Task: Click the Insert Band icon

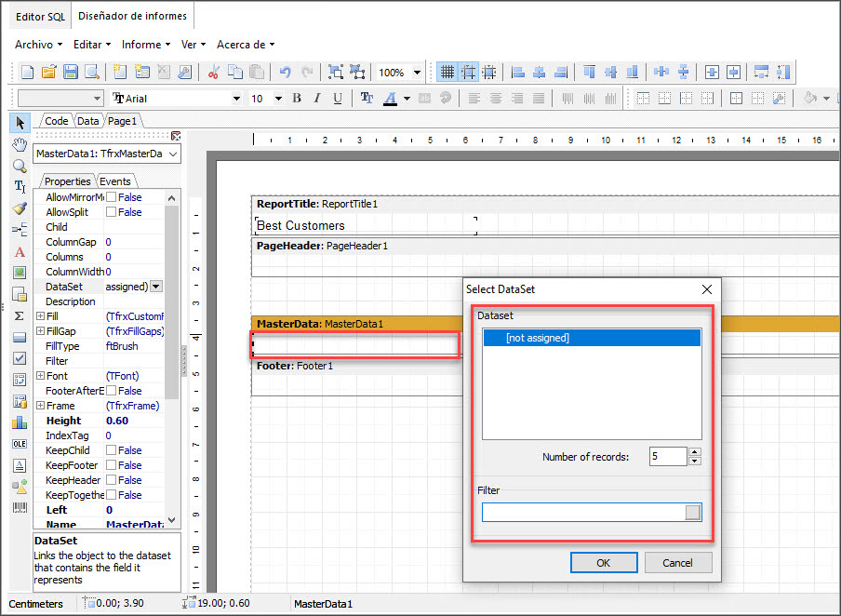Action: point(20,230)
